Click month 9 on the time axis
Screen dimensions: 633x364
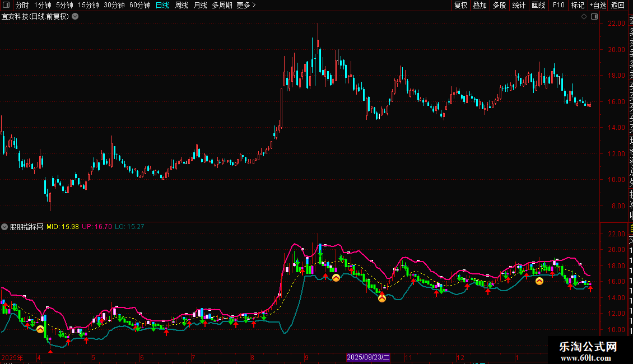coord(306,357)
